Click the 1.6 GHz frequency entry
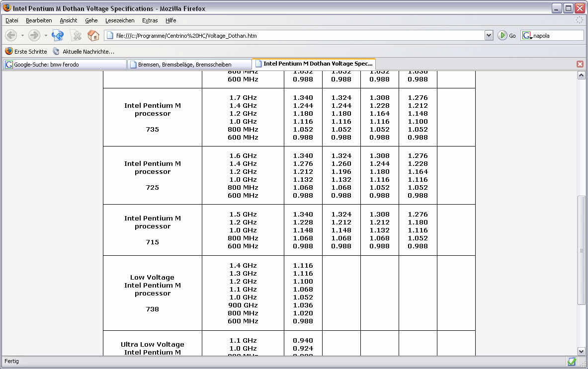The image size is (588, 369). [x=243, y=155]
